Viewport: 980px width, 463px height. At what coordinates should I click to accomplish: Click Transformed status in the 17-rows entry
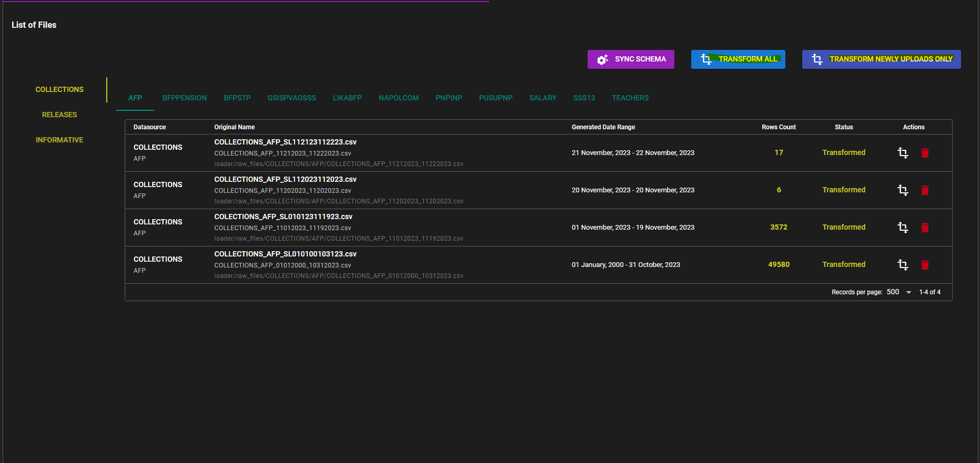[x=844, y=153]
